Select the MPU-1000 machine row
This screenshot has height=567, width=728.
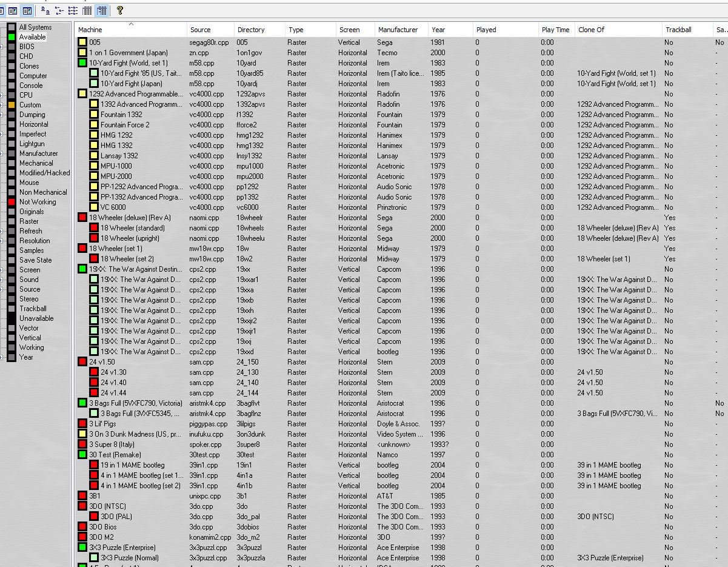[x=400, y=166]
